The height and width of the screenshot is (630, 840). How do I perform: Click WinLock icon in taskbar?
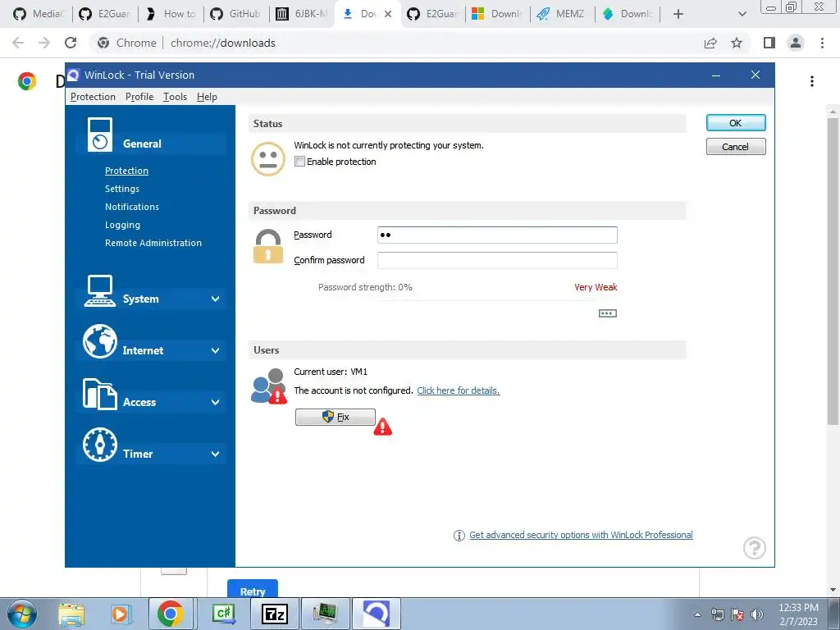tap(376, 614)
